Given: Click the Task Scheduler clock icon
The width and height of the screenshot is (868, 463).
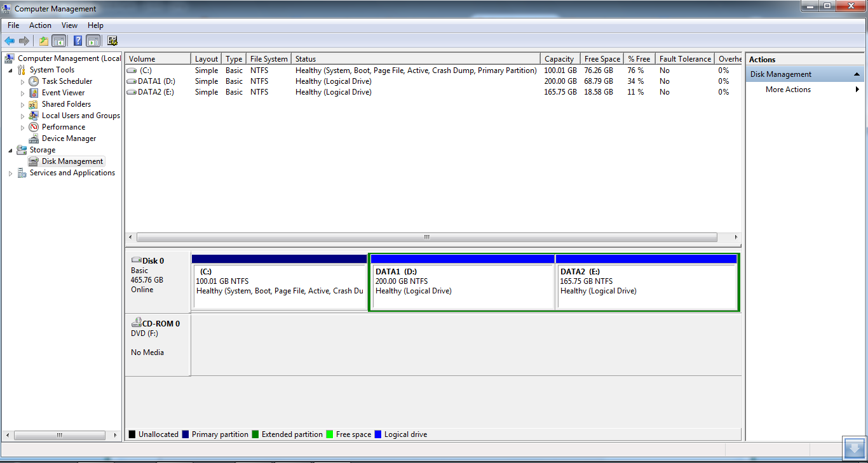Looking at the screenshot, I should pyautogui.click(x=34, y=81).
